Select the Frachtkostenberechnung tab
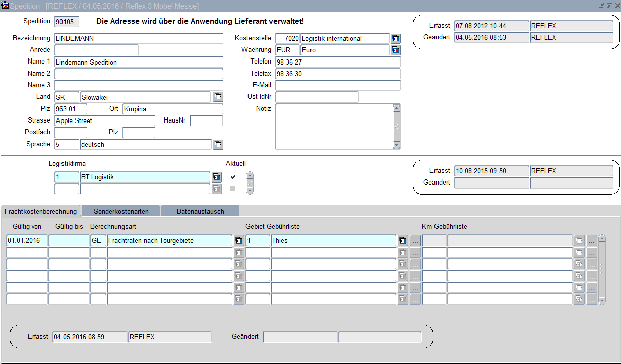 pos(40,211)
